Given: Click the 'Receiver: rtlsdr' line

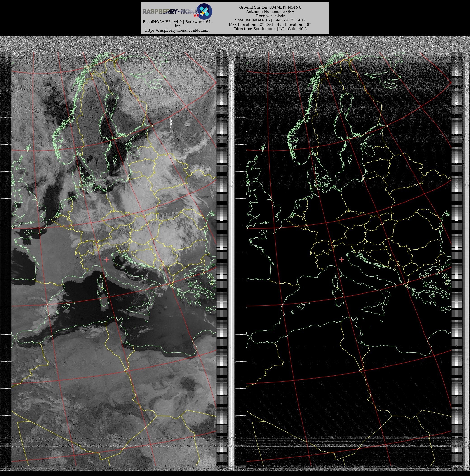Looking at the screenshot, I should [270, 16].
